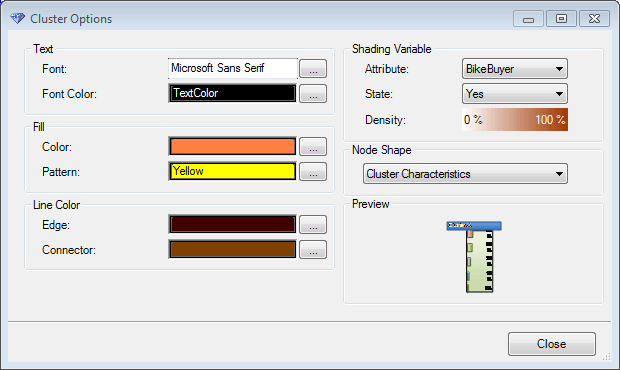Click the 'Edge:' label
This screenshot has height=370, width=620.
tap(56, 225)
